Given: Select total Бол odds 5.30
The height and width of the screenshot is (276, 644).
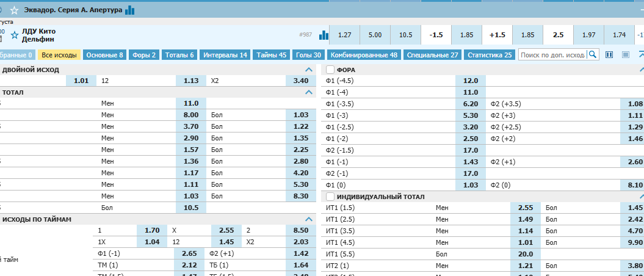Looking at the screenshot, I should coord(301,184).
